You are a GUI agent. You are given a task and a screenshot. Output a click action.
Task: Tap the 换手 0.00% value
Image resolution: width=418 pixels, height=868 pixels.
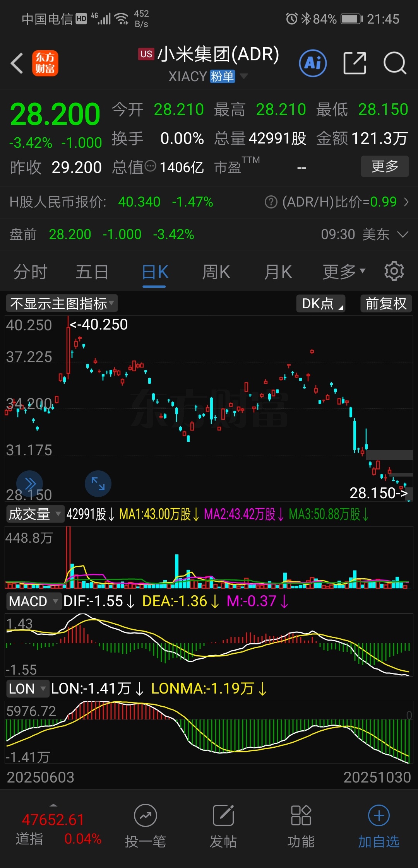182,138
